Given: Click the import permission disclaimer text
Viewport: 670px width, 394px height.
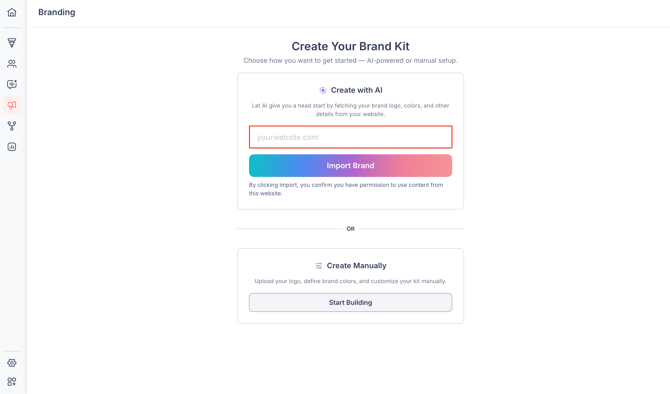Looking at the screenshot, I should [346, 189].
